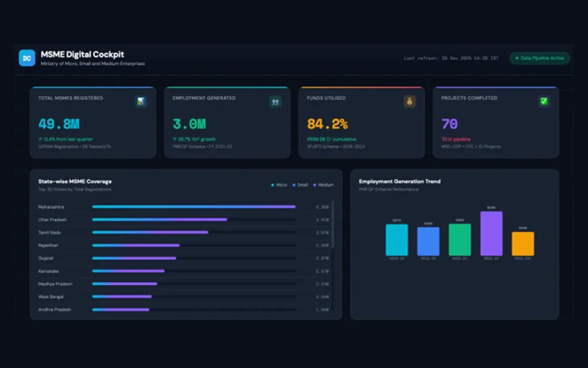588x368 pixels.
Task: Toggle the Medium legend item
Action: (323, 185)
